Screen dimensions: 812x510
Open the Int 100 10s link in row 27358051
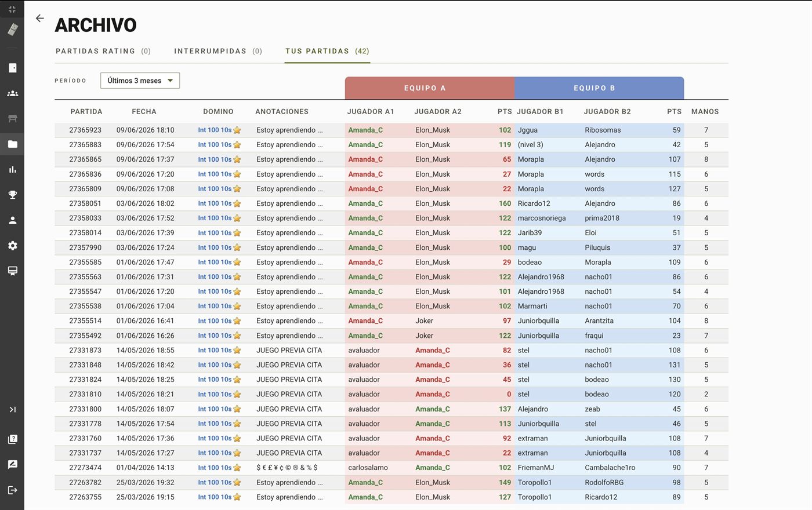pos(215,203)
